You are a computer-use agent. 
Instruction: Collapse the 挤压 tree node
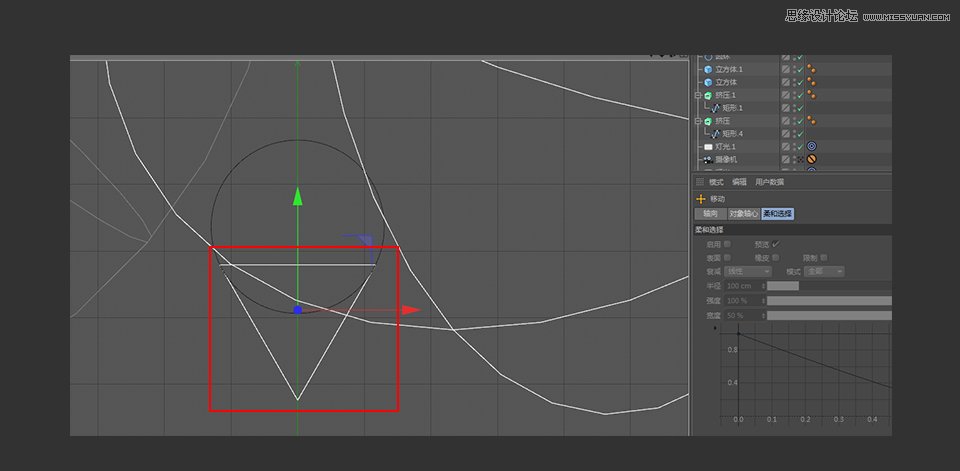tap(697, 121)
